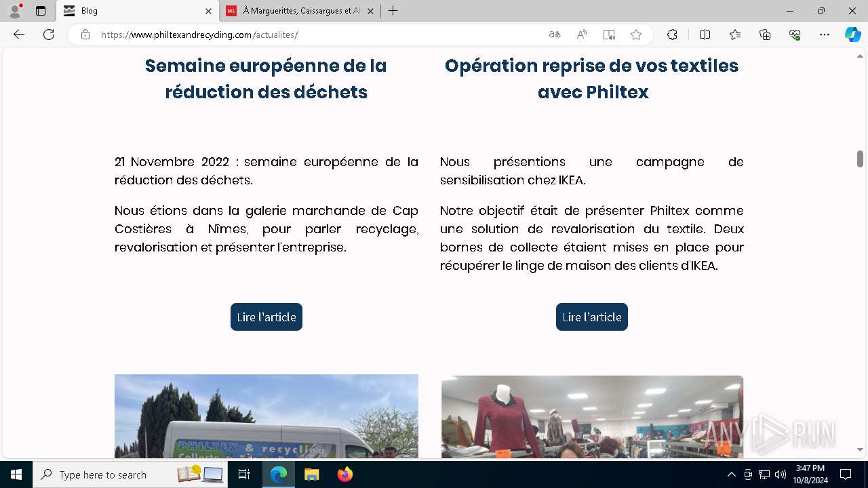Screen dimensions: 868x488
Task: Open the tab actions menu icon
Action: pos(41,11)
